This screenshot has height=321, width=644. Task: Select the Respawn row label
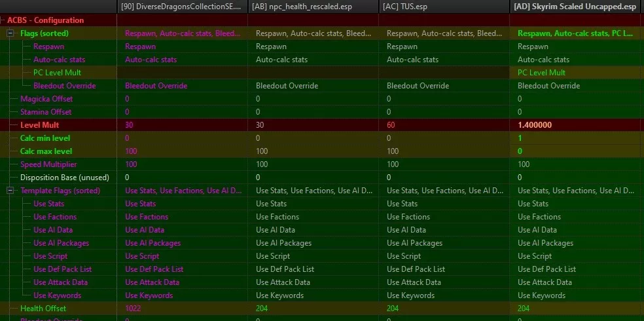[49, 47]
